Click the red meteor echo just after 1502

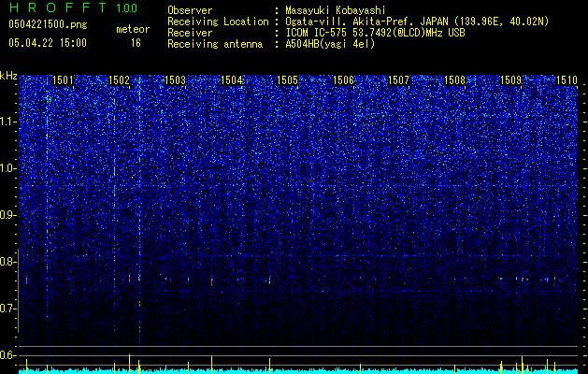pos(129,279)
